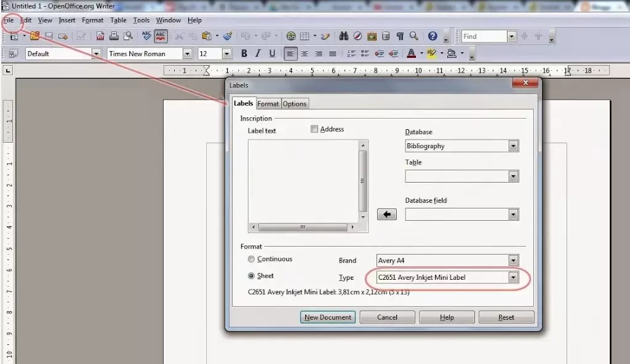Open the Navigator compass icon
The image size is (630, 364).
[x=357, y=36]
